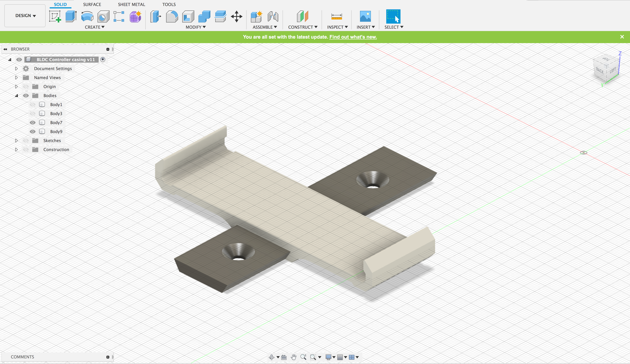Open the MODIFY dropdown menu
Viewport: 630px width, 364px height.
point(196,27)
